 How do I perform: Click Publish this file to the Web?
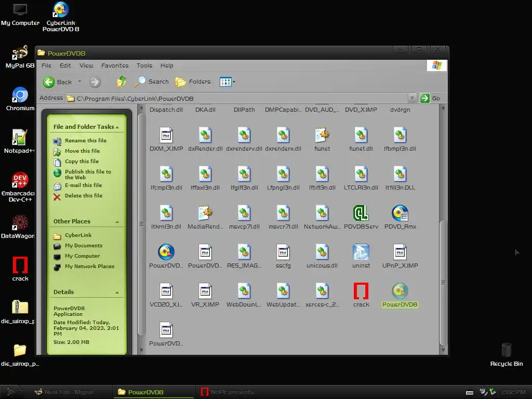tap(88, 175)
